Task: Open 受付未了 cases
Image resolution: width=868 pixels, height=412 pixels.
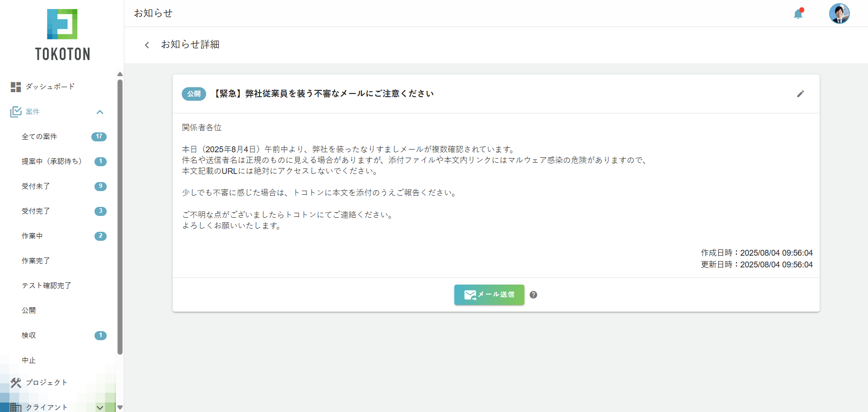Action: [36, 186]
